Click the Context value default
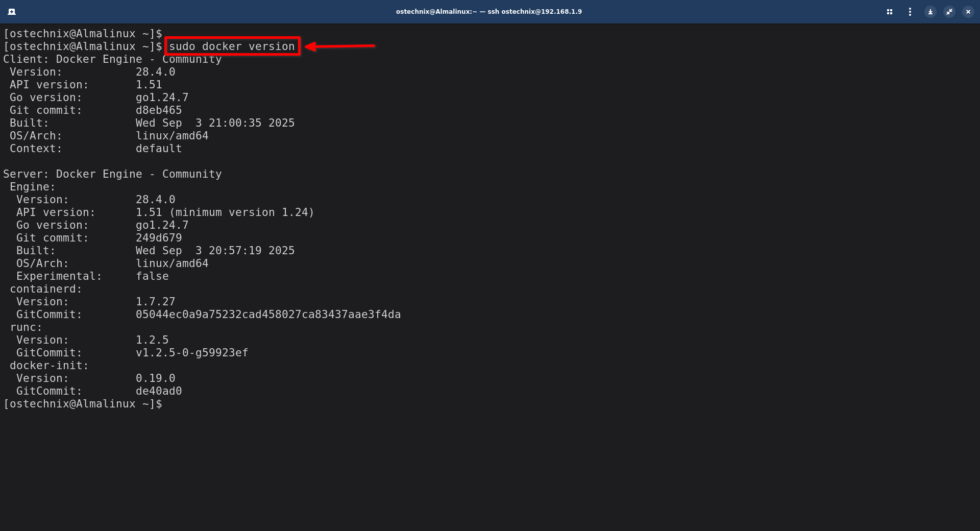This screenshot has width=980, height=531. pos(158,149)
